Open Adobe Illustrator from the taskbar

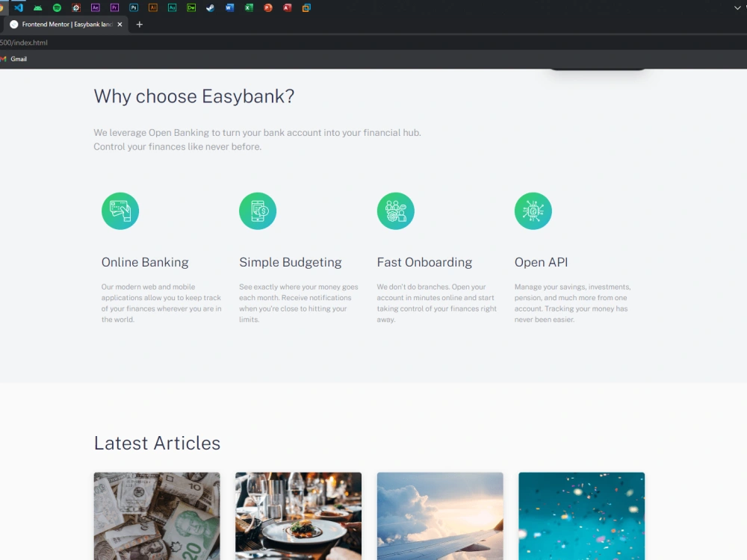[x=153, y=7]
